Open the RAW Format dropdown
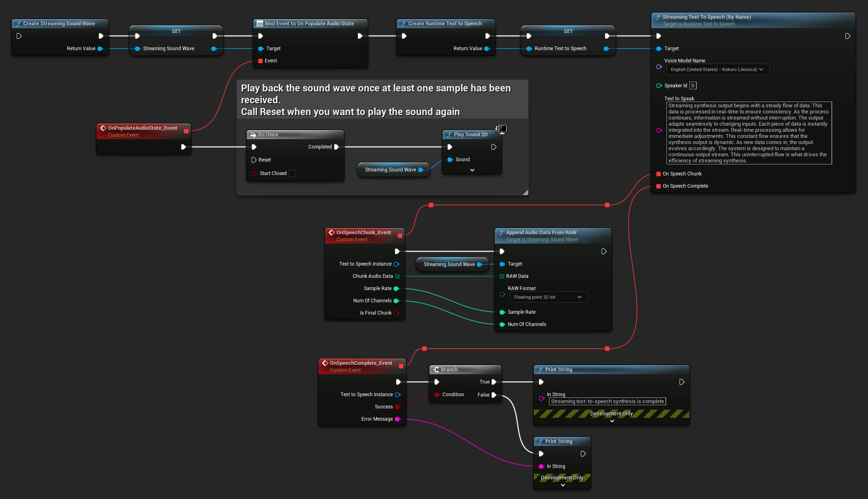Screen dimensions: 868x499 pyautogui.click(x=548, y=297)
